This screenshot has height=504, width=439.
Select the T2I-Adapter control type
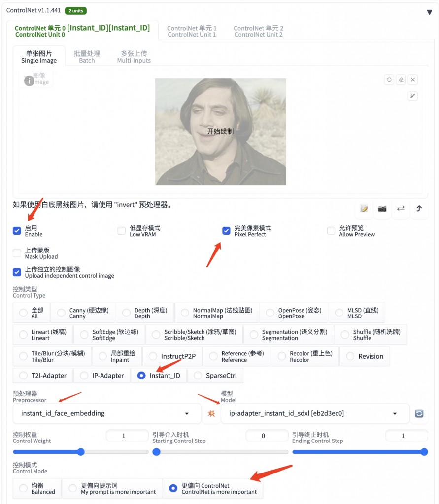click(43, 376)
